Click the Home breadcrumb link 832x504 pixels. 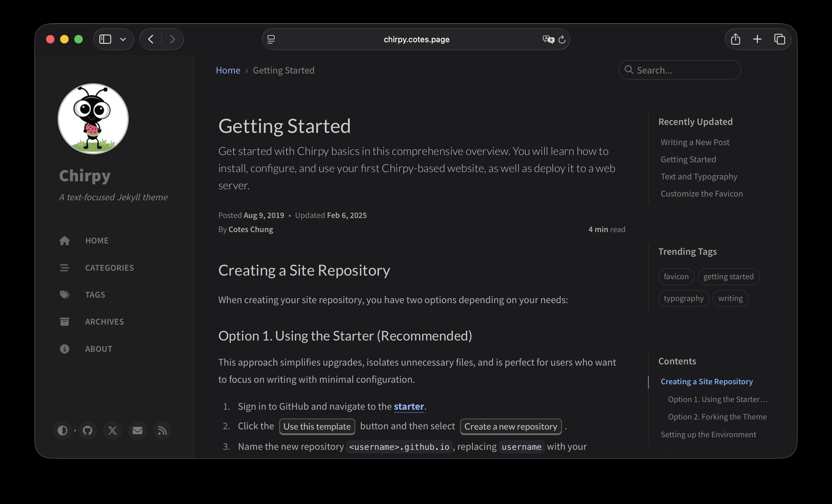point(228,70)
